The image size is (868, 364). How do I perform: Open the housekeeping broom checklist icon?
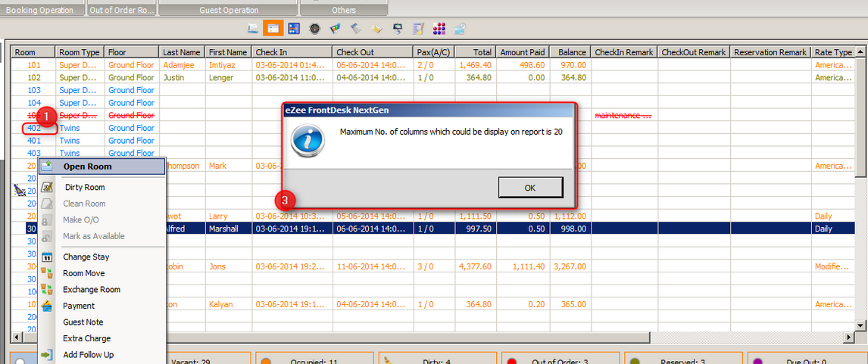click(418, 28)
